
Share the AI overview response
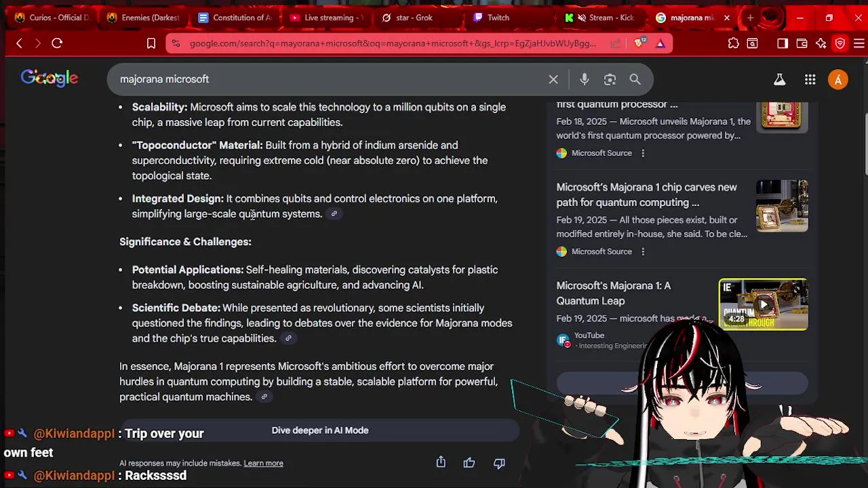441,462
